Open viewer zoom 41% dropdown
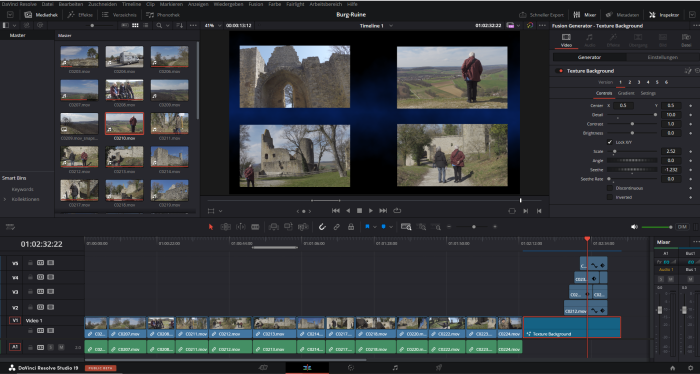The height and width of the screenshot is (374, 700). 212,25
